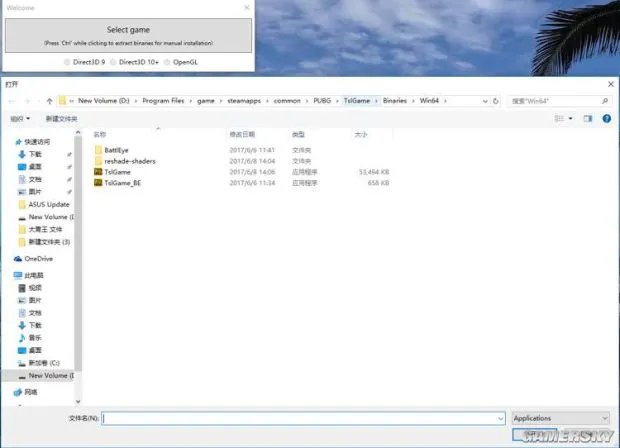Click the blue help question mark icon

pos(606,118)
